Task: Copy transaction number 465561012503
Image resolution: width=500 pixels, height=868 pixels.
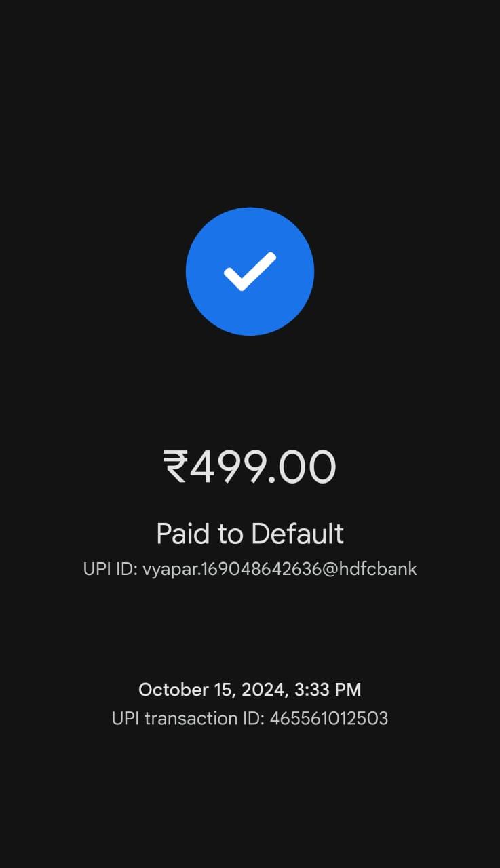Action: pos(329,718)
